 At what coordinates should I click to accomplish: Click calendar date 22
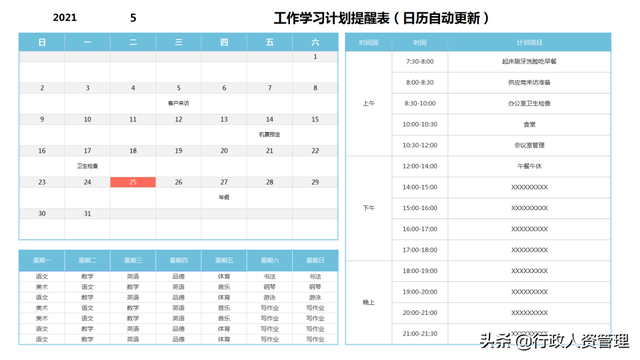(315, 151)
